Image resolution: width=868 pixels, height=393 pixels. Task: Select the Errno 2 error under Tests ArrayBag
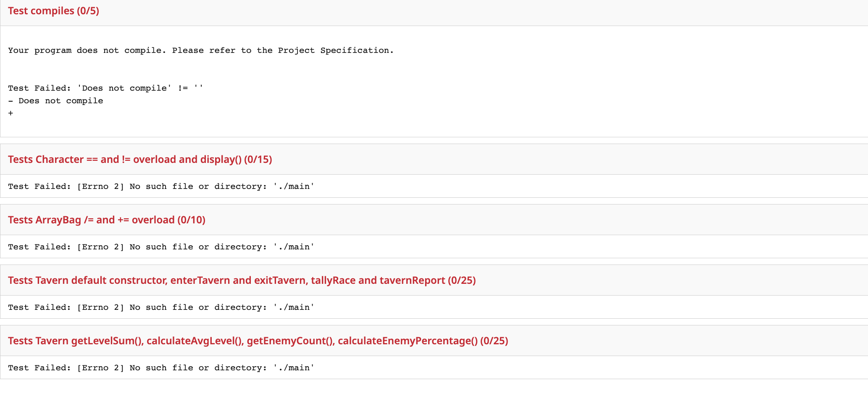(161, 247)
